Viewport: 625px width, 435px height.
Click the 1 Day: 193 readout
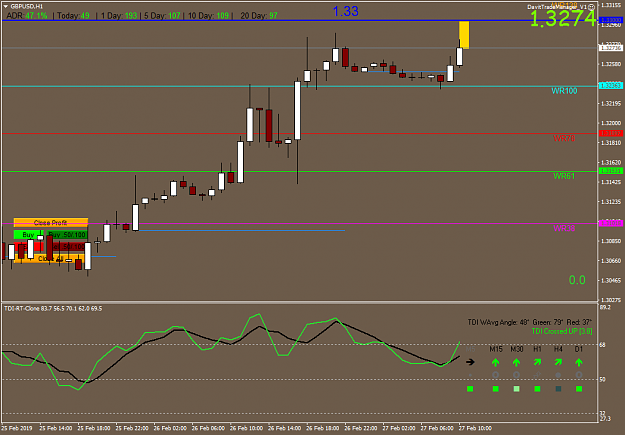click(119, 16)
